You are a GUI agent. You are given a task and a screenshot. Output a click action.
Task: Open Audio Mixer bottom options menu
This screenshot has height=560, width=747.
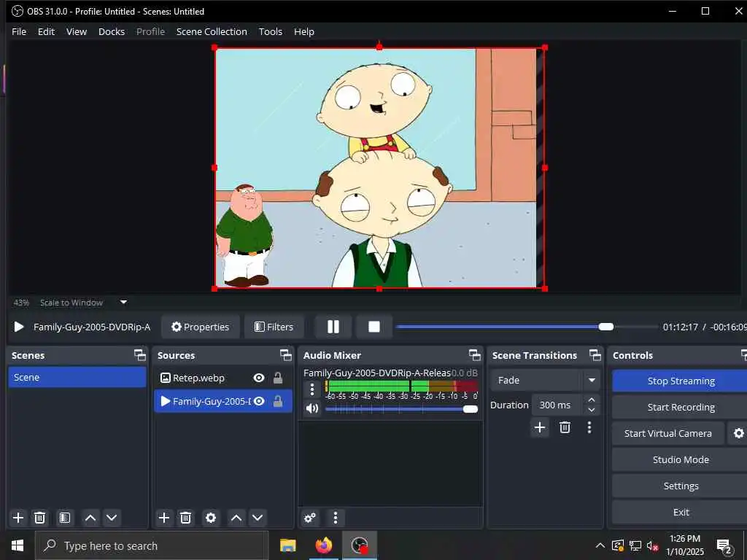coord(336,518)
